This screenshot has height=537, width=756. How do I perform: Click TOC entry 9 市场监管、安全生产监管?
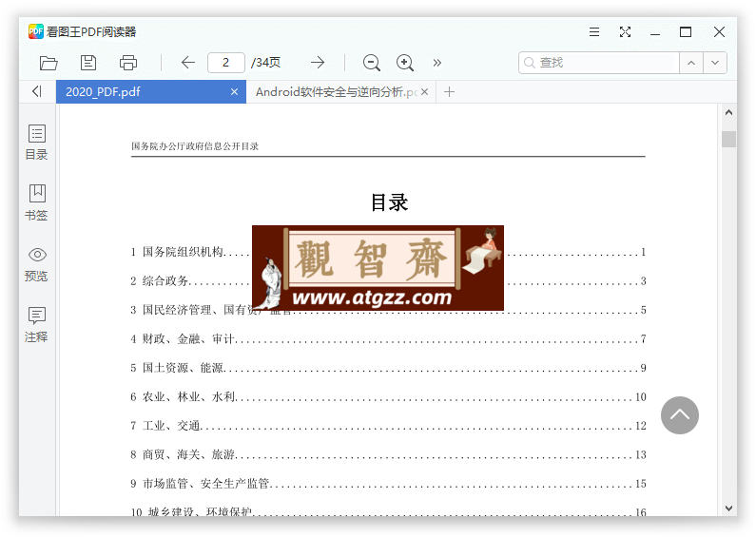pyautogui.click(x=388, y=484)
